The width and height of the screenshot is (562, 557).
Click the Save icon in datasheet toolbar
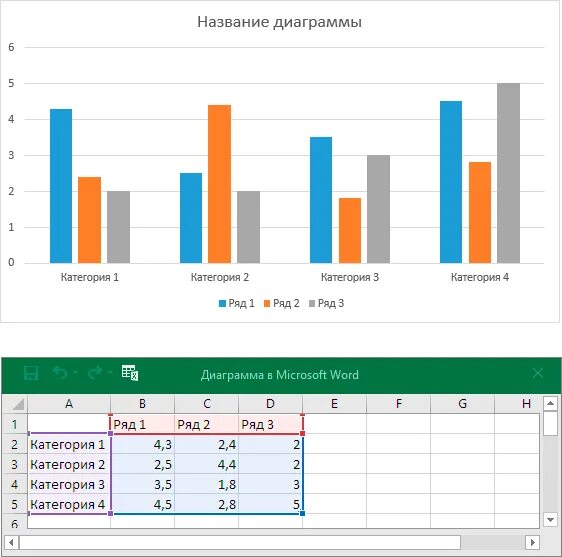click(x=31, y=373)
